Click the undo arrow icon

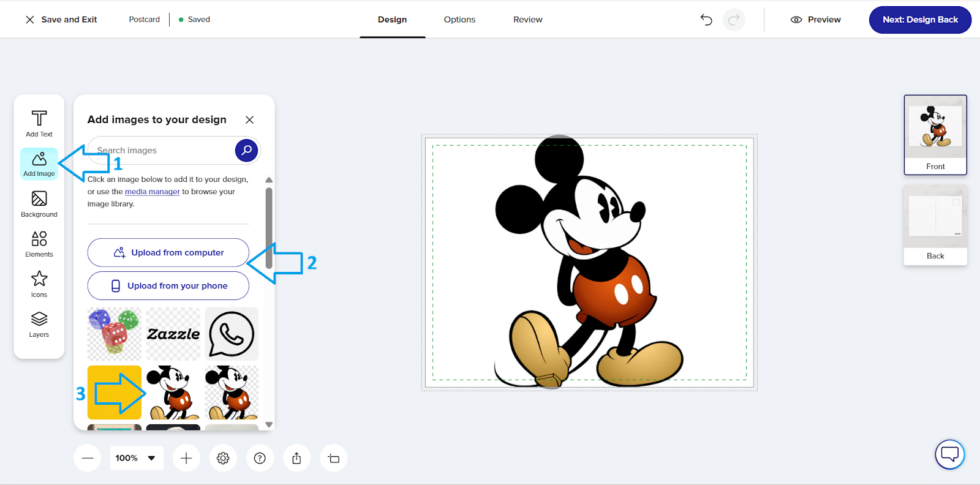point(706,20)
